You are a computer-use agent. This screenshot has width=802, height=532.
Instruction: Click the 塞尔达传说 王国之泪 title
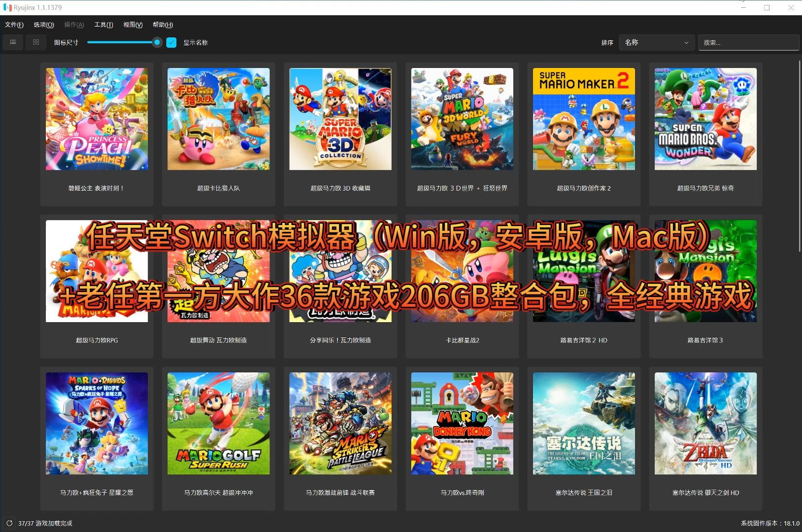tap(584, 493)
